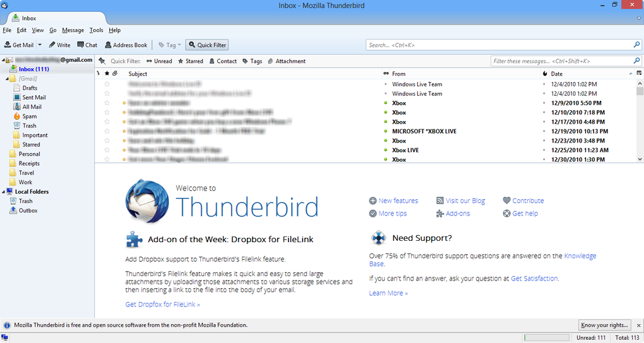The width and height of the screenshot is (644, 343).
Task: Open the Travel folder
Action: pos(27,173)
